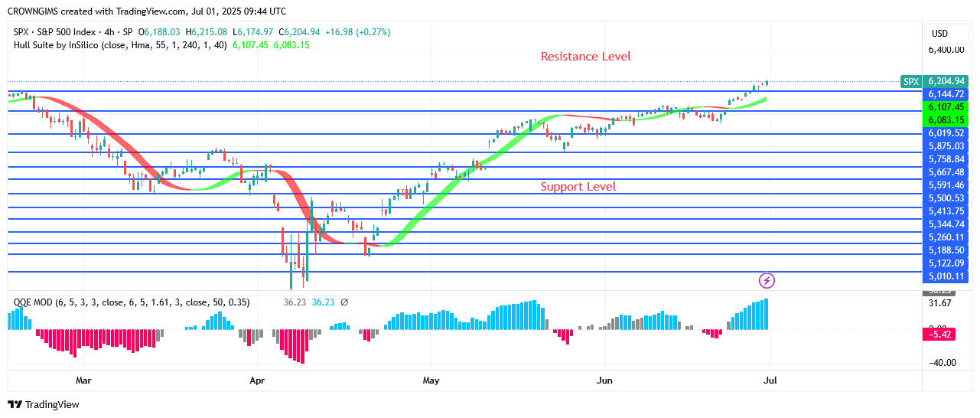Click the red -5.42 QQE value label

tap(940, 335)
